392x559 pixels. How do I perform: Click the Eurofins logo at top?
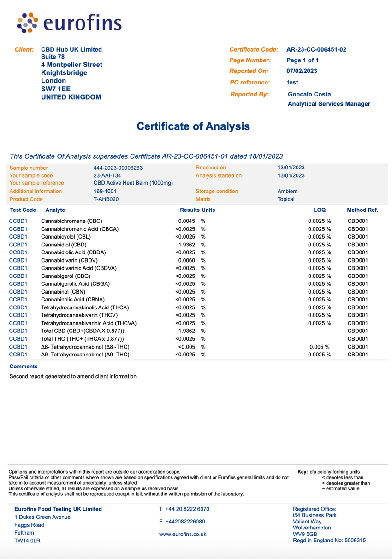click(x=69, y=23)
